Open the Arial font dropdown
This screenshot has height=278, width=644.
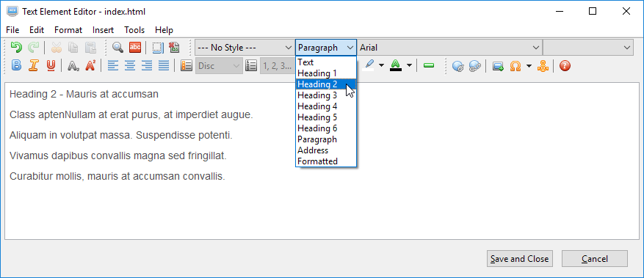click(x=449, y=48)
